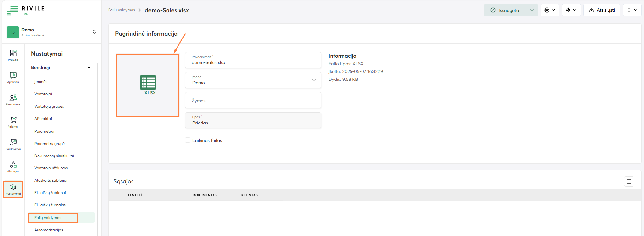The height and width of the screenshot is (236, 644).
Task: Toggle column chooser in Sąsajos table
Action: coord(629,181)
